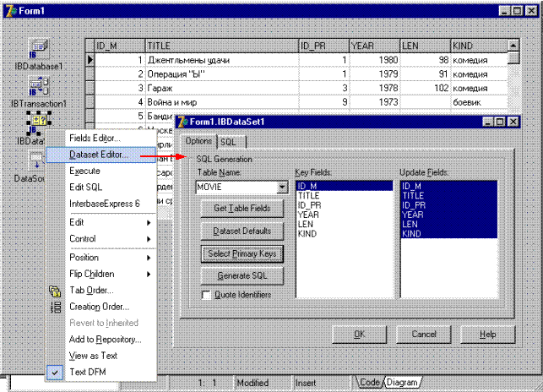Viewport: 543px width, 392px height.
Task: Select ID_M in Key Fields list
Action: [x=345, y=186]
